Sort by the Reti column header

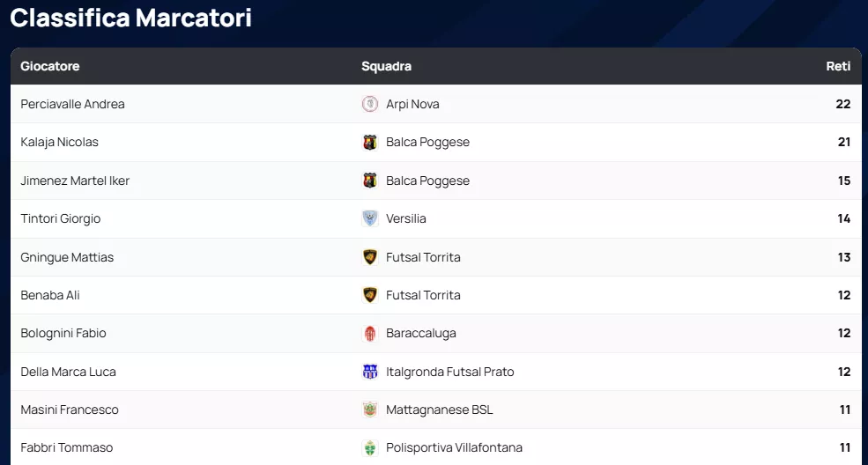click(x=838, y=66)
